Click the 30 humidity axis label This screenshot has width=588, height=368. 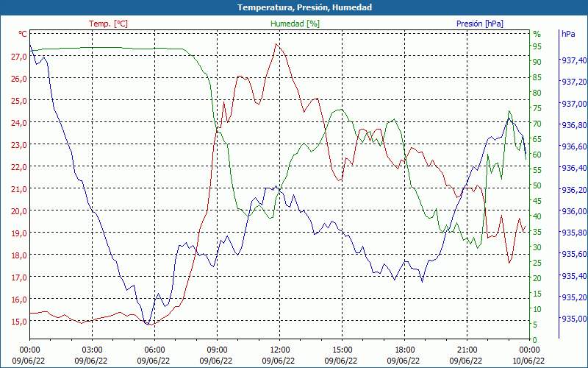(x=537, y=247)
